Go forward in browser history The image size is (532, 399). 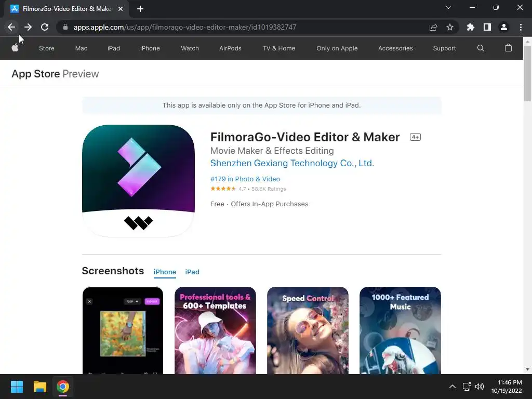28,27
